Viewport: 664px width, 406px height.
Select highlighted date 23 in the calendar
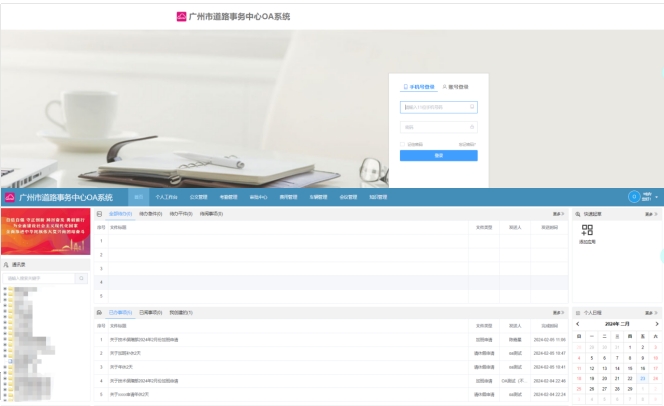pos(642,378)
